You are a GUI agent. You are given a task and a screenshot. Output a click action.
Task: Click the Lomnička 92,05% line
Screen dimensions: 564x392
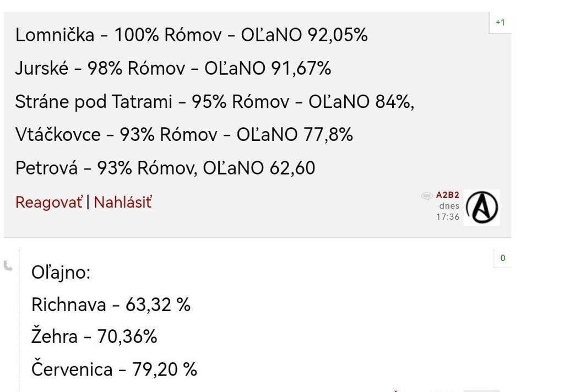[x=191, y=35]
